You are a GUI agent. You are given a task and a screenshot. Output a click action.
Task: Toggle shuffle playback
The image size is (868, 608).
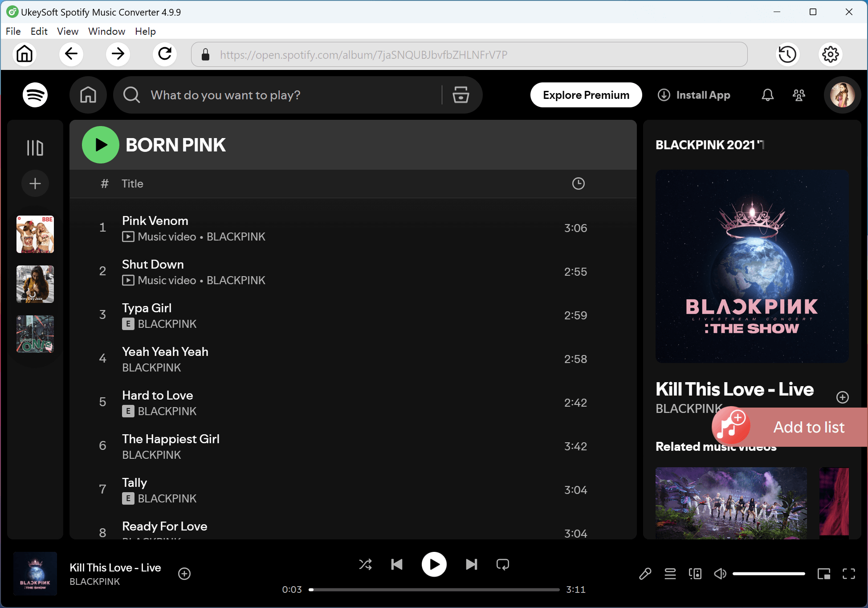[365, 564]
